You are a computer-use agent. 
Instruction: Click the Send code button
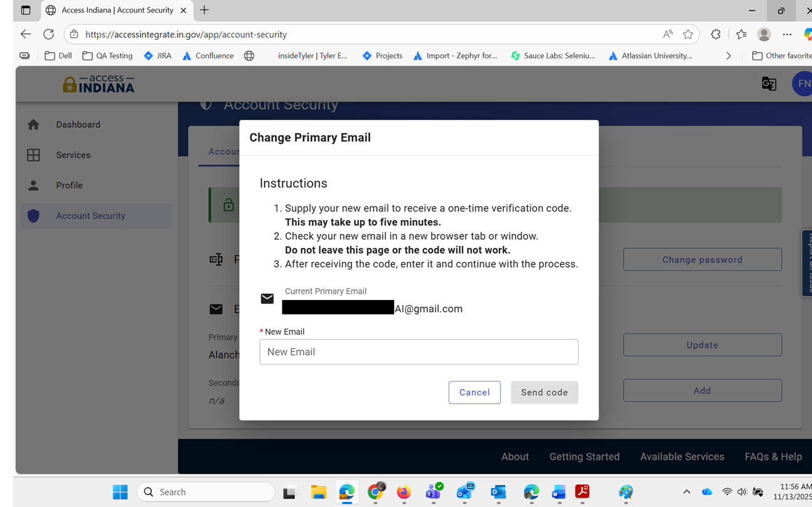(x=544, y=392)
